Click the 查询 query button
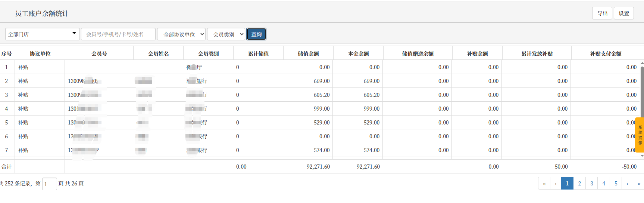 tap(256, 34)
